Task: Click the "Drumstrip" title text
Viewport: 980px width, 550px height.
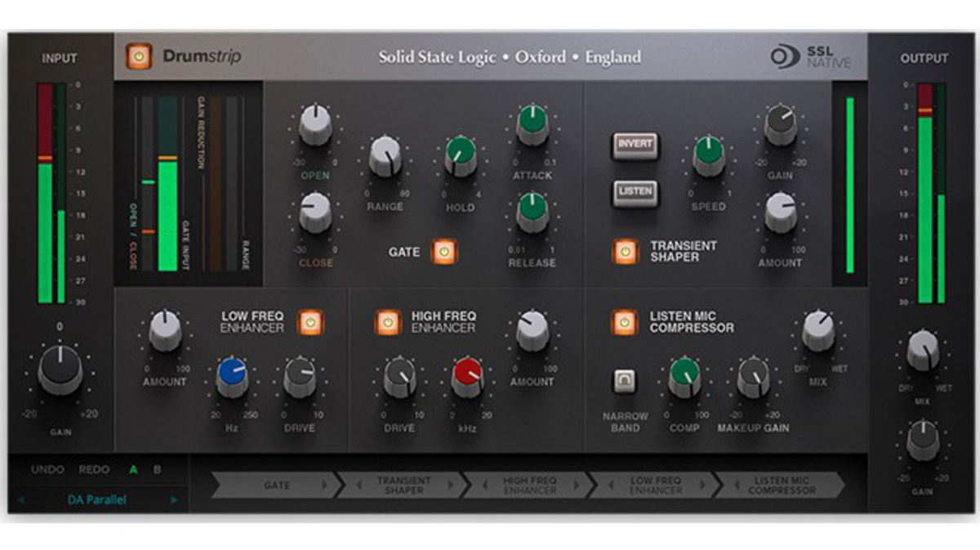Action: pyautogui.click(x=202, y=57)
